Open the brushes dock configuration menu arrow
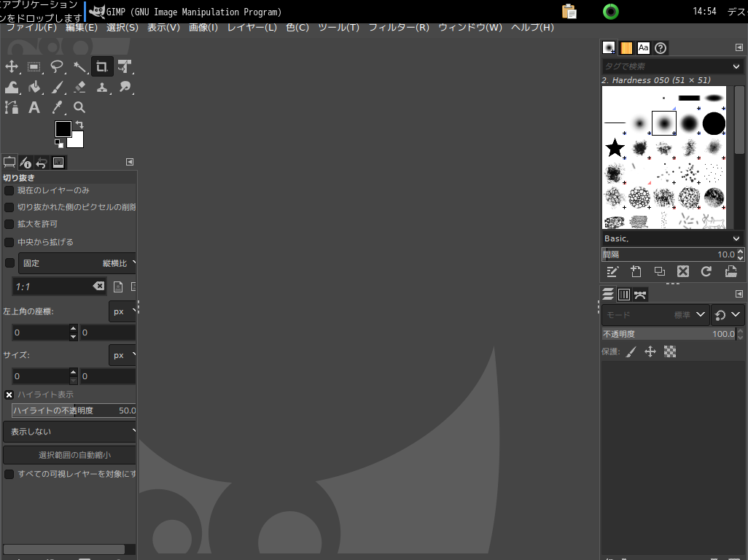The height and width of the screenshot is (560, 748). click(x=739, y=47)
